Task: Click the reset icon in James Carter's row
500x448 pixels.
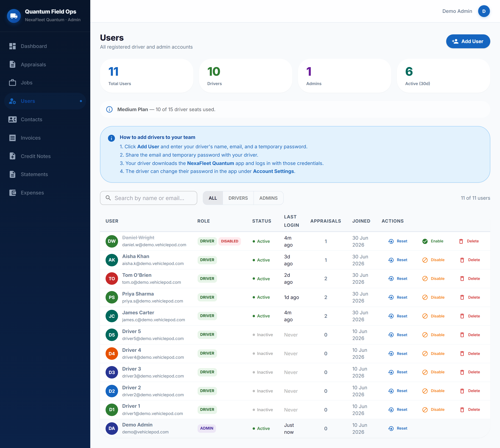Action: pyautogui.click(x=391, y=316)
